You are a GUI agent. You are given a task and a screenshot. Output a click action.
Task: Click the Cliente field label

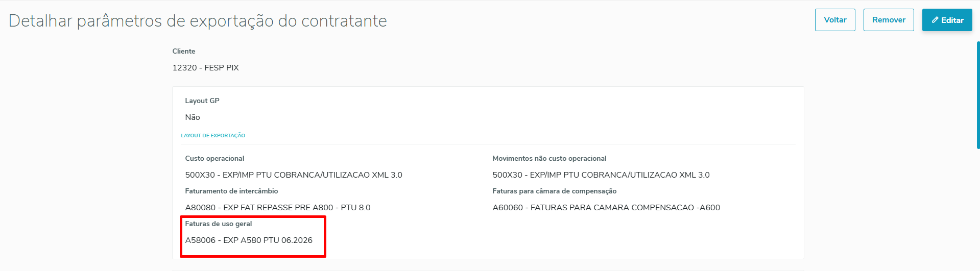point(184,51)
